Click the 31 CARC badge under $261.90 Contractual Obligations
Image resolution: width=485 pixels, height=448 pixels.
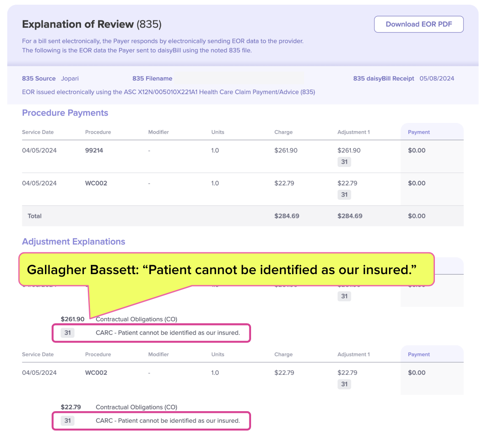(67, 333)
